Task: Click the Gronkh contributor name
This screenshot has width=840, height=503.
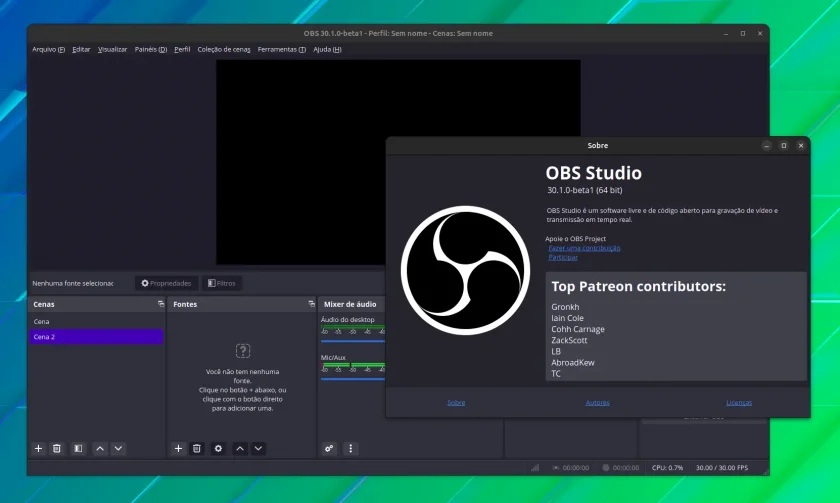Action: coord(565,307)
